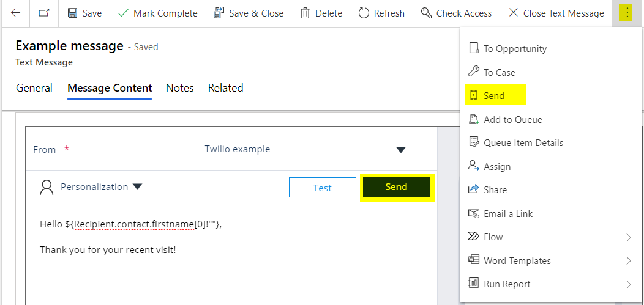This screenshot has width=644, height=305.
Task: Click the Delete label in toolbar
Action: [x=329, y=13]
